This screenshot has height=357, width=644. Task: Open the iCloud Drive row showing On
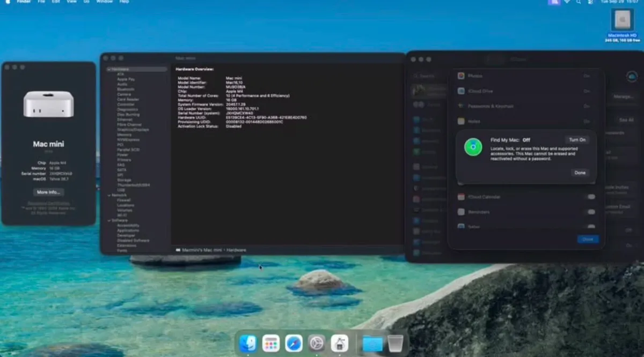[x=526, y=91]
